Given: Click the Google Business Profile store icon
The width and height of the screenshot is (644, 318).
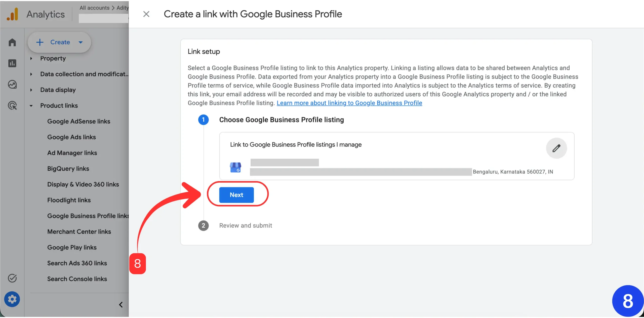Looking at the screenshot, I should coord(235,167).
